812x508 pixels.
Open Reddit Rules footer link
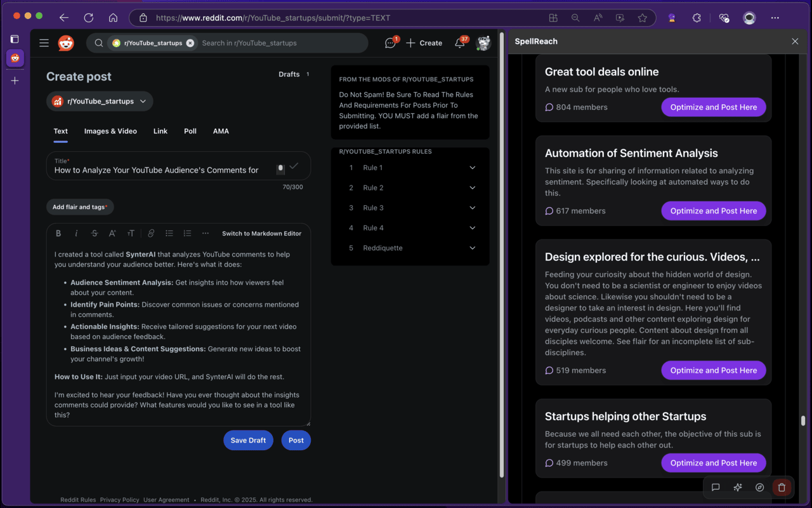[x=78, y=500]
